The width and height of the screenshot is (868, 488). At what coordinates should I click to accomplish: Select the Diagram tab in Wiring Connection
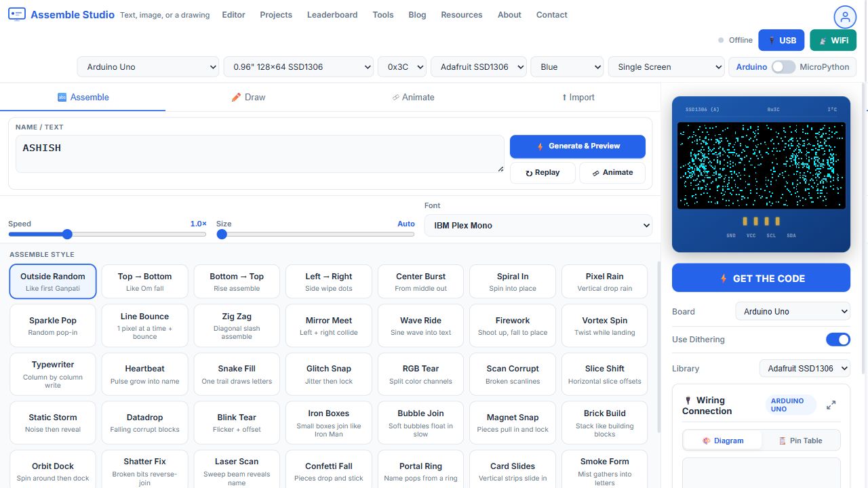[x=723, y=441]
